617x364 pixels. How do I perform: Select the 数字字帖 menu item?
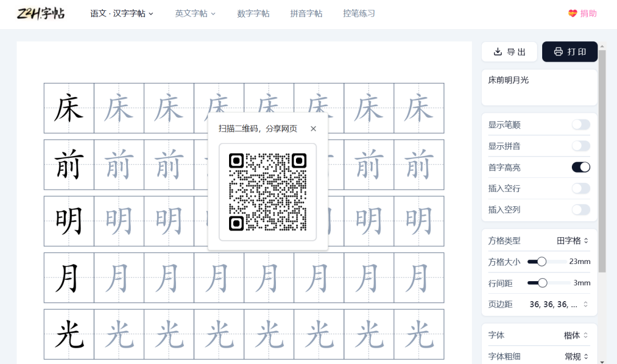tap(253, 13)
